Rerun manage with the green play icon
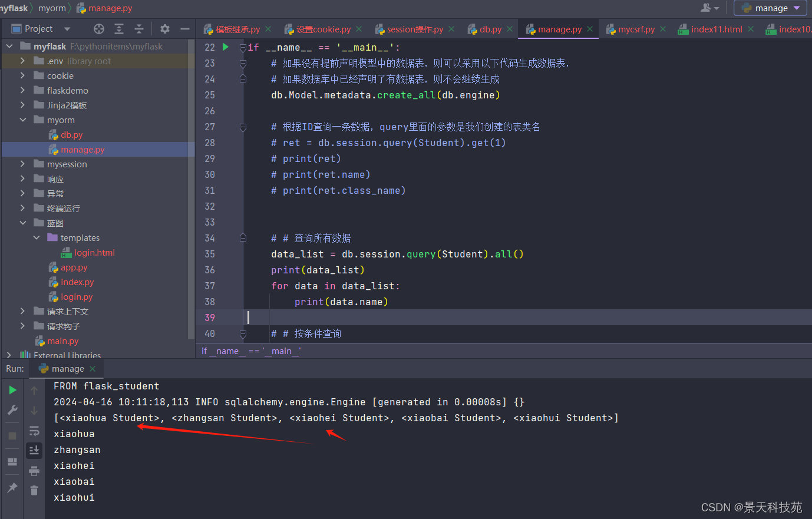 [x=12, y=390]
